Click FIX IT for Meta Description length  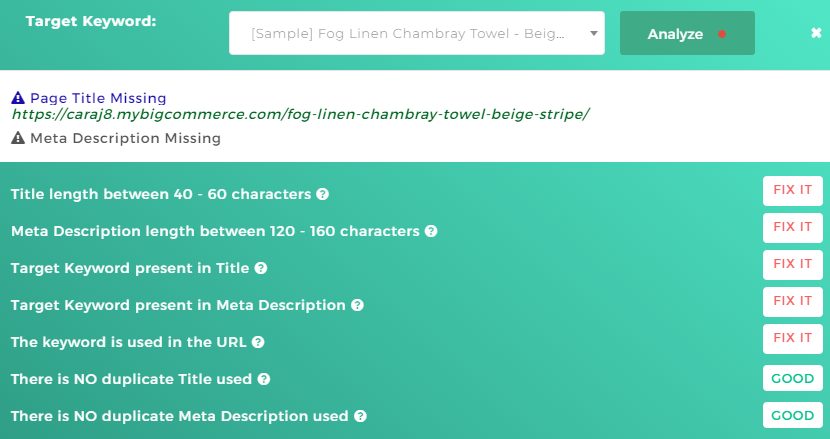coord(792,227)
